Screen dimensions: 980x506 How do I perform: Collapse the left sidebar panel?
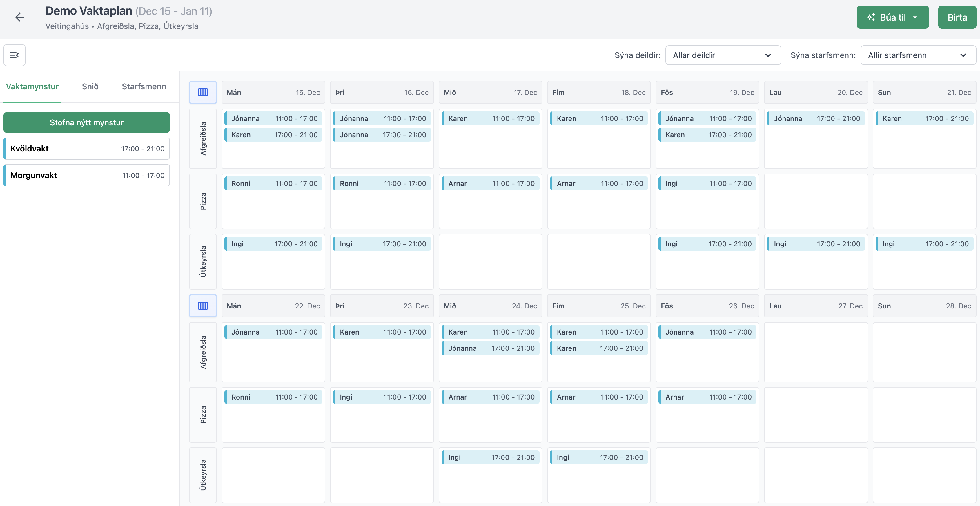(x=14, y=55)
